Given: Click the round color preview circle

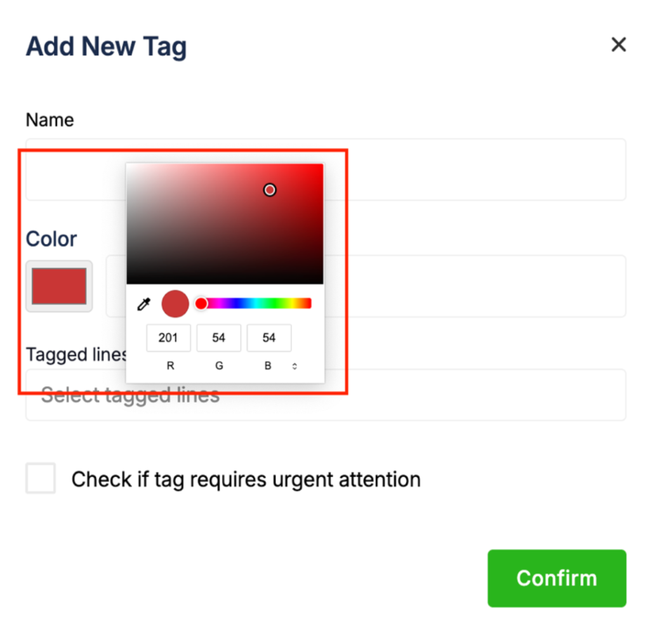Looking at the screenshot, I should tap(175, 304).
